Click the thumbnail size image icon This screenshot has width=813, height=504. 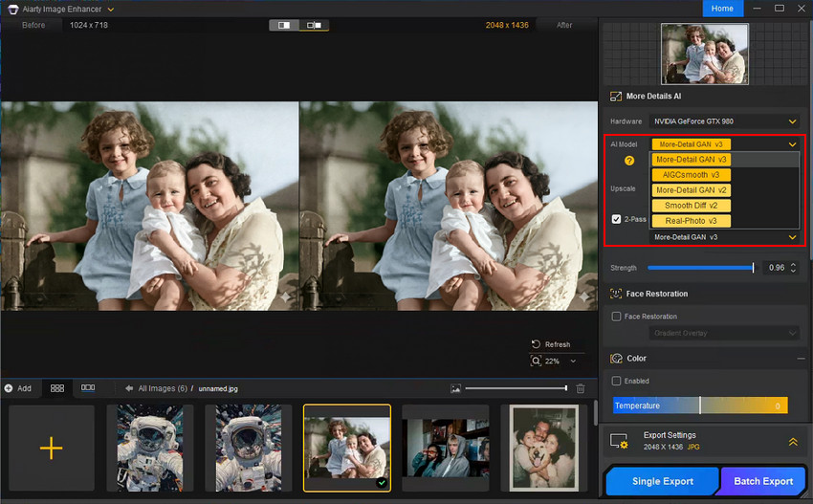point(455,388)
